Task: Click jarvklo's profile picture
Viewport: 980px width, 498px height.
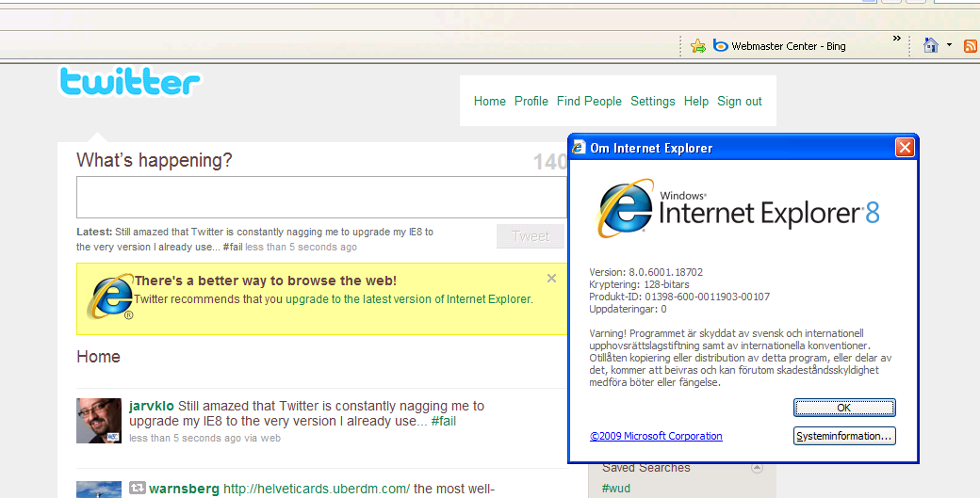Action: tap(99, 421)
